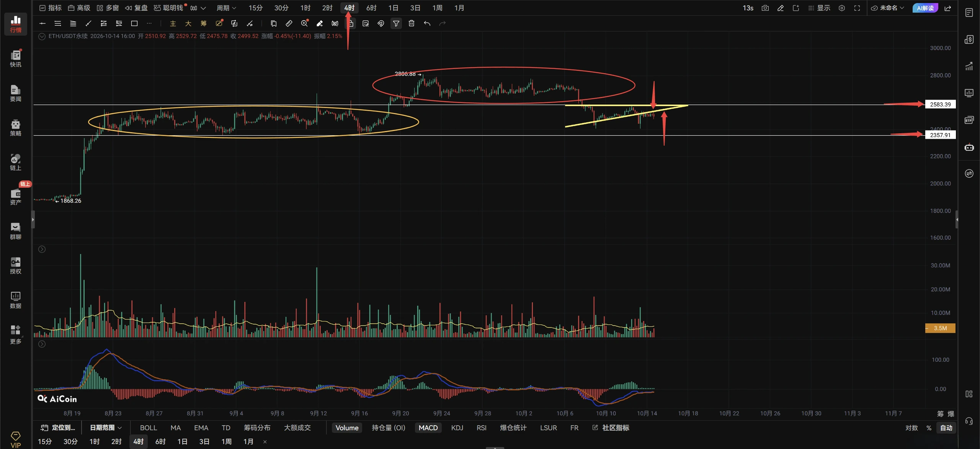Select the 15分 timeframe at top

255,8
